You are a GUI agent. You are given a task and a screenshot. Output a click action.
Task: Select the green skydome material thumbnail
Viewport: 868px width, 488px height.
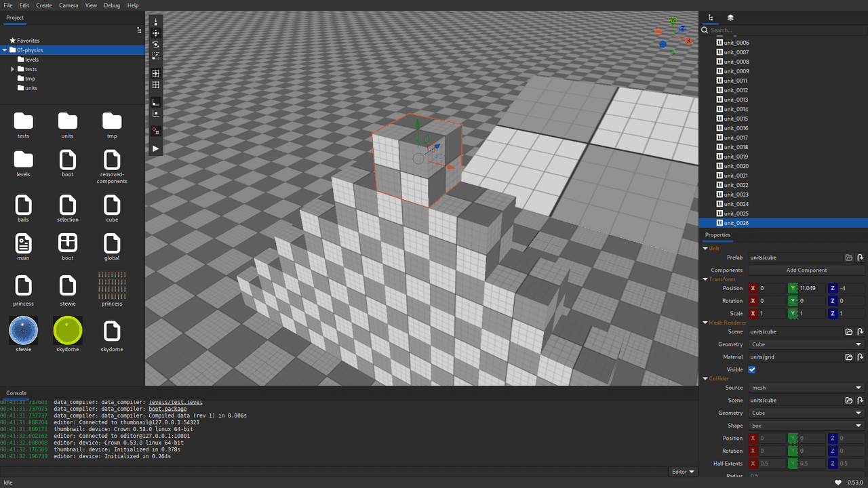click(68, 331)
